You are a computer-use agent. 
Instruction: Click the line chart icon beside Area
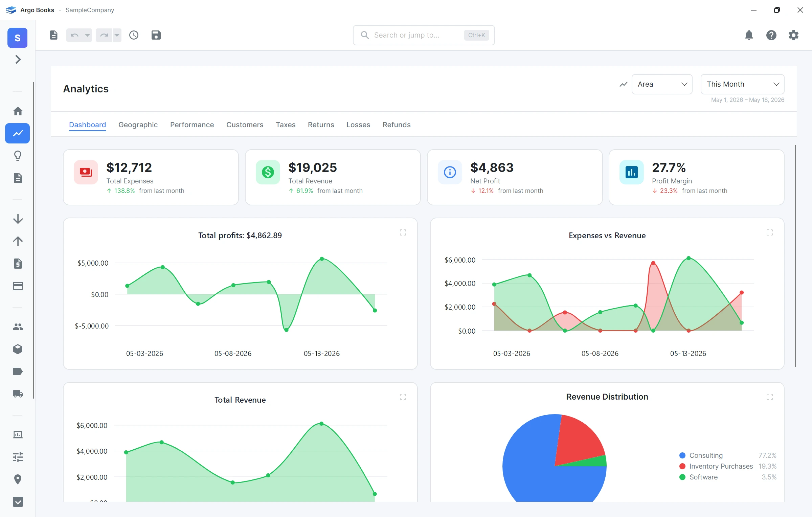(x=624, y=84)
